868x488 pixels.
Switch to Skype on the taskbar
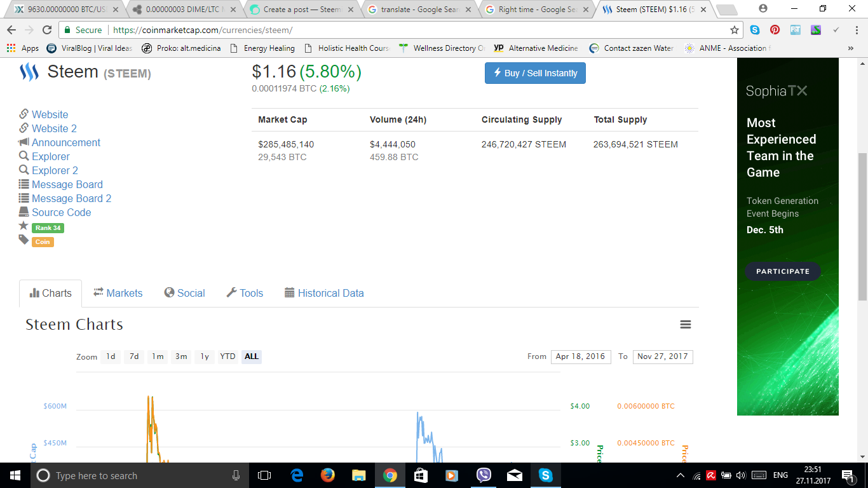(x=545, y=475)
